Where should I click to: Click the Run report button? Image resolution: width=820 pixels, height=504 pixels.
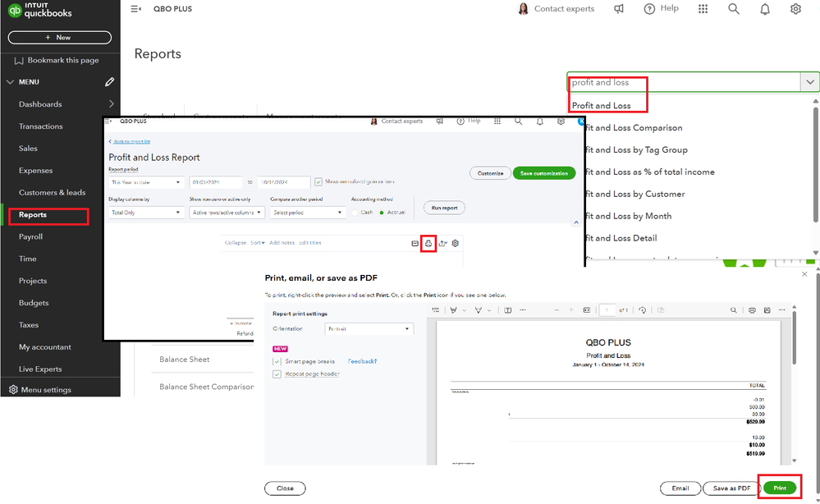coord(444,208)
